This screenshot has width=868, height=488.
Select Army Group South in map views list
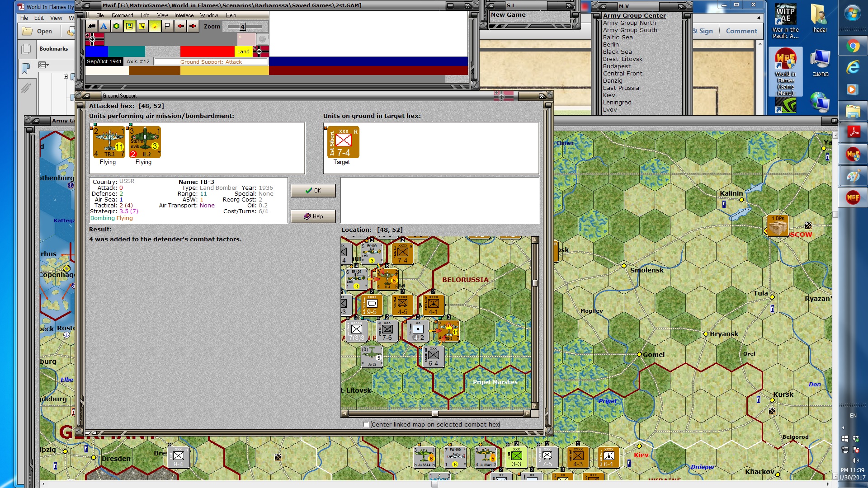coord(630,30)
